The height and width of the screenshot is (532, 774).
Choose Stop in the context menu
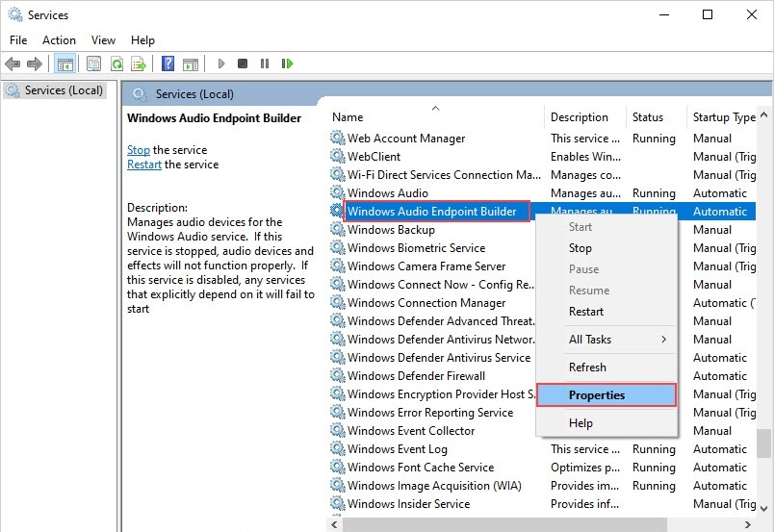click(x=606, y=248)
